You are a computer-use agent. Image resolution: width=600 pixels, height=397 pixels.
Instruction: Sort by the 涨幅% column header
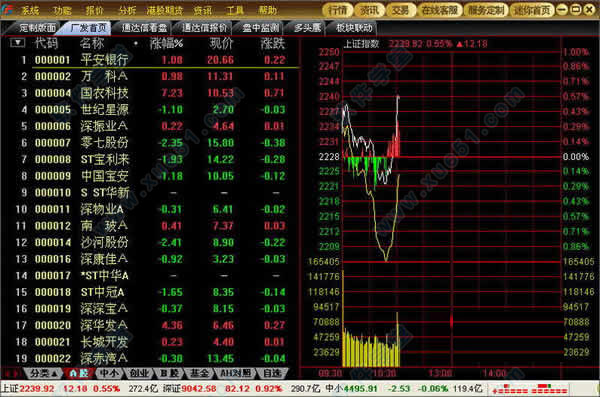coord(166,43)
